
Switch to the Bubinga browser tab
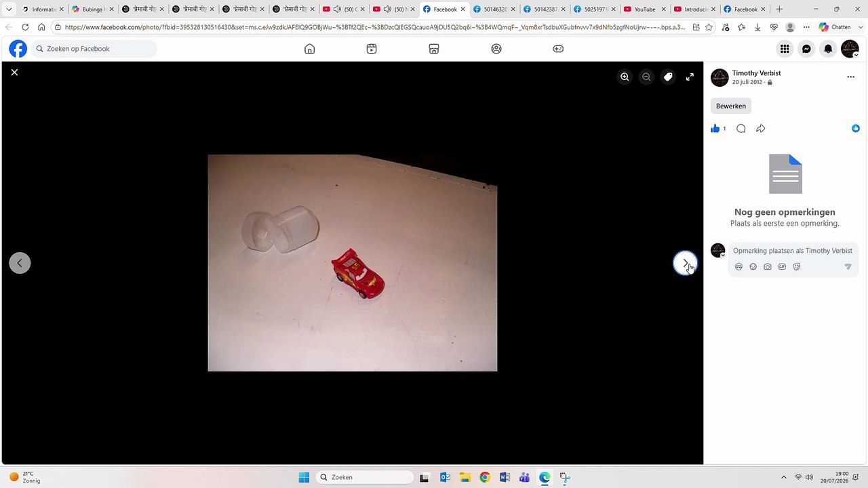[94, 9]
